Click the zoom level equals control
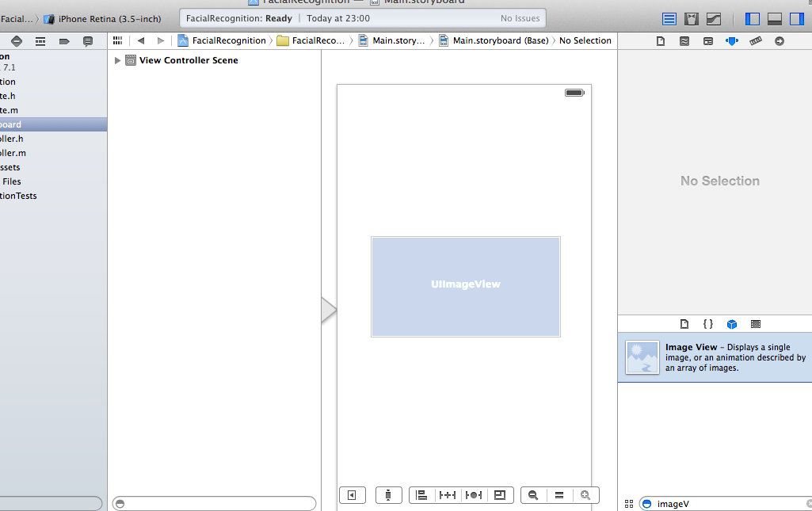Image resolution: width=812 pixels, height=511 pixels. click(x=559, y=494)
